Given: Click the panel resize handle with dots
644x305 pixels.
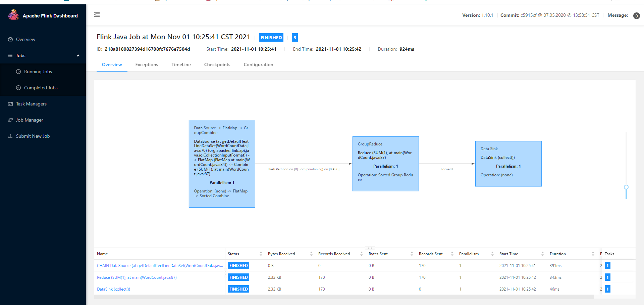Looking at the screenshot, I should 370,248.
